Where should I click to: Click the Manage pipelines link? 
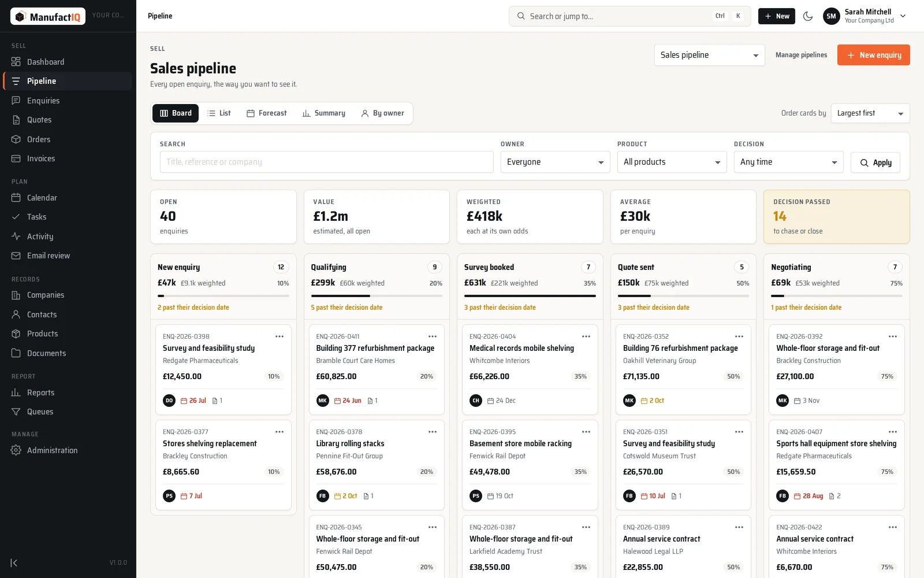click(801, 55)
